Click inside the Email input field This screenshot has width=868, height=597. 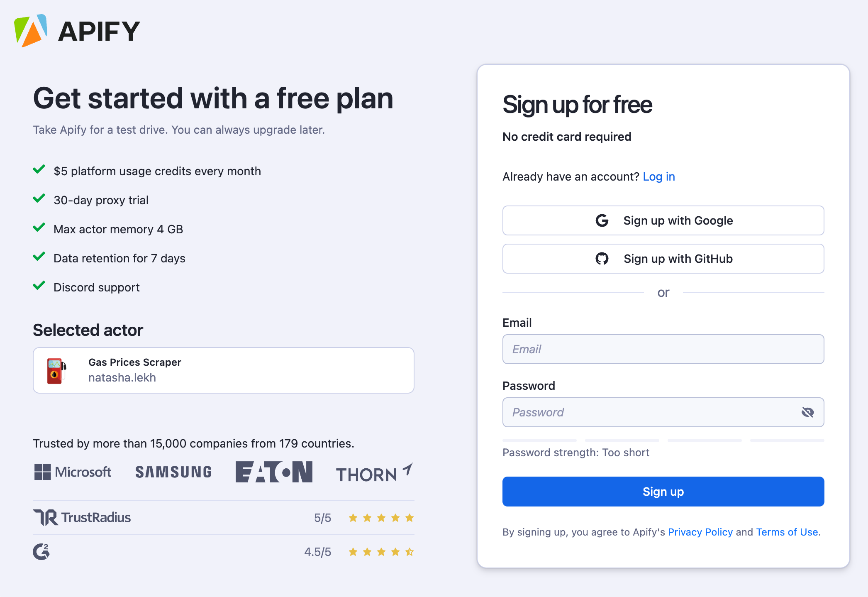663,349
